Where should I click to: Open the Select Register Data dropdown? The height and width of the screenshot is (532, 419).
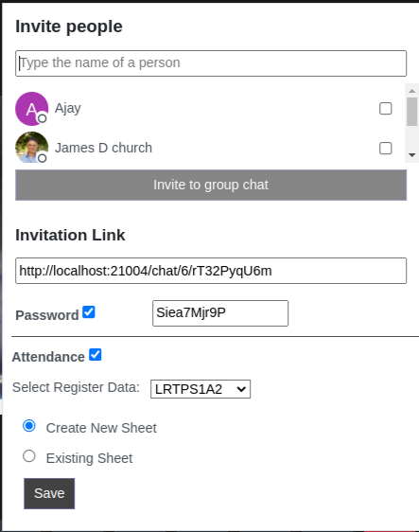click(x=201, y=389)
